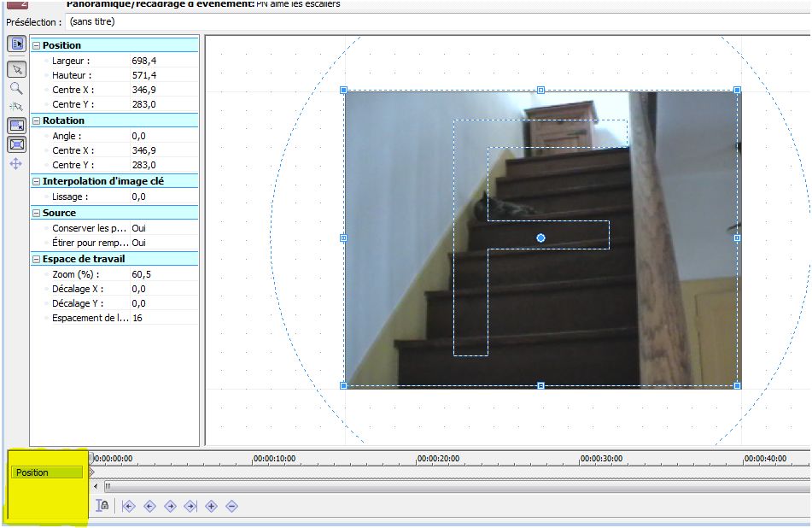The image size is (812, 528).
Task: Collapse the Rotation section
Action: [36, 120]
